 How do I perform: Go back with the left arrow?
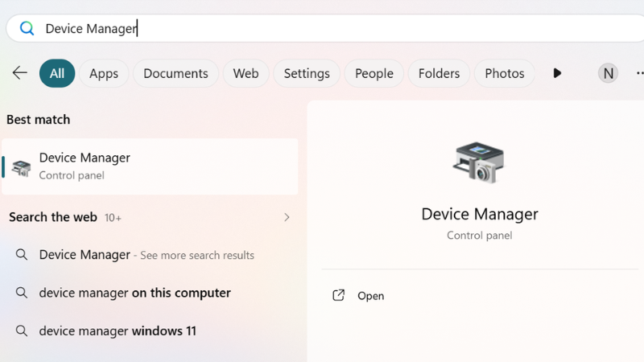19,73
